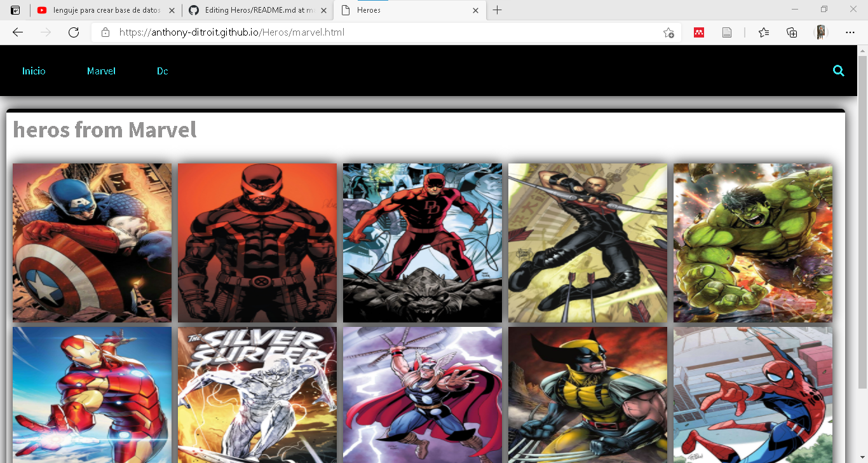Open the Settings and more ellipsis menu

point(850,32)
